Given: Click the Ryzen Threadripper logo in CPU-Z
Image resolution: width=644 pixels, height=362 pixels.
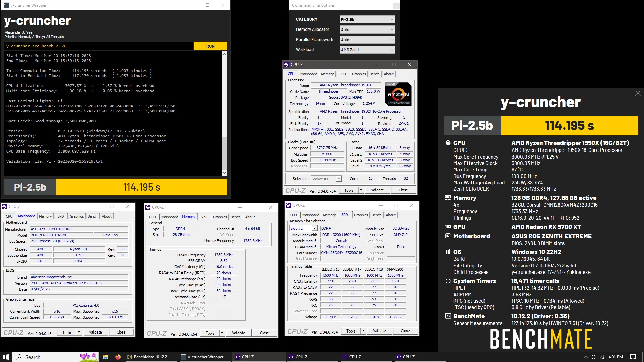Looking at the screenshot, I should coord(398,94).
